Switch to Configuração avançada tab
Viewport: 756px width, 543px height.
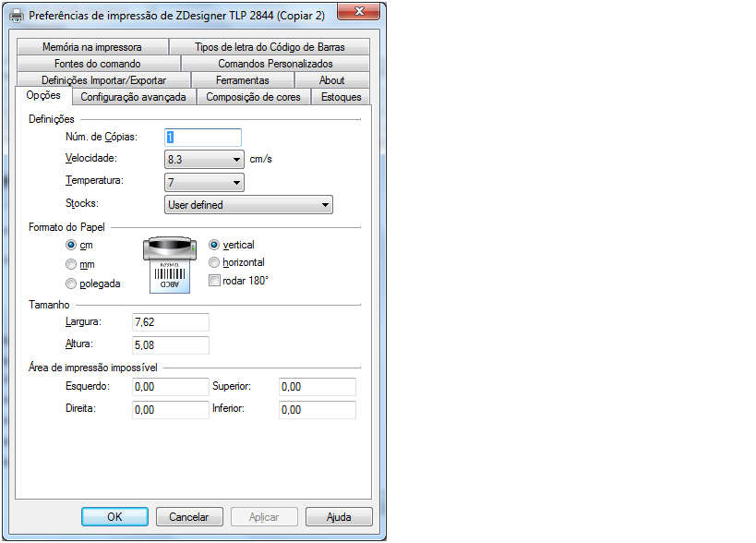pos(134,97)
